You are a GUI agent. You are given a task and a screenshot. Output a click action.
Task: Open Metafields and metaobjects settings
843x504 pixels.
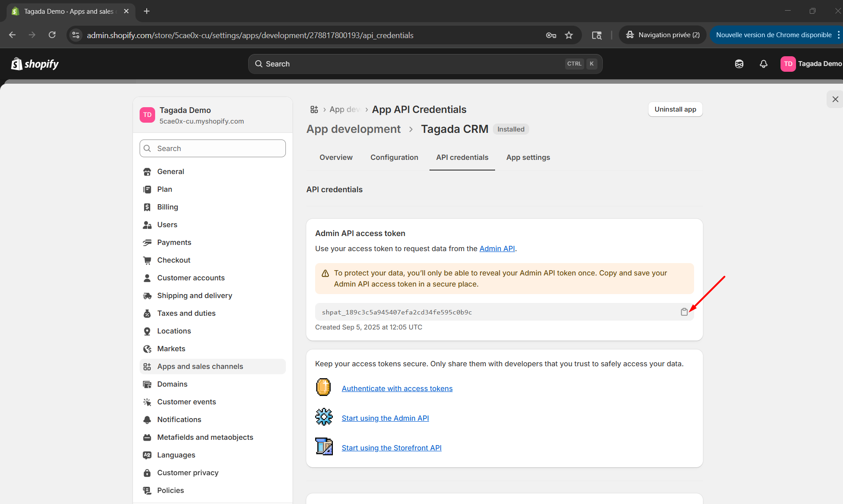click(213, 437)
